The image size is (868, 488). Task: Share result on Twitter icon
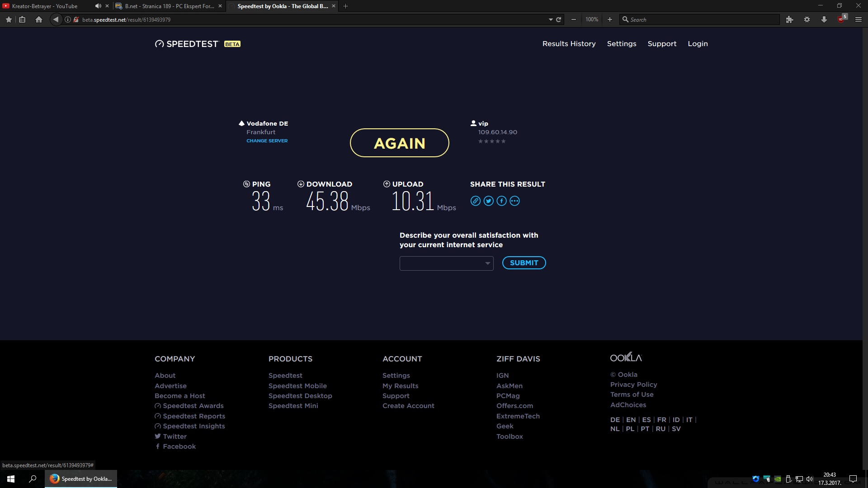click(488, 201)
